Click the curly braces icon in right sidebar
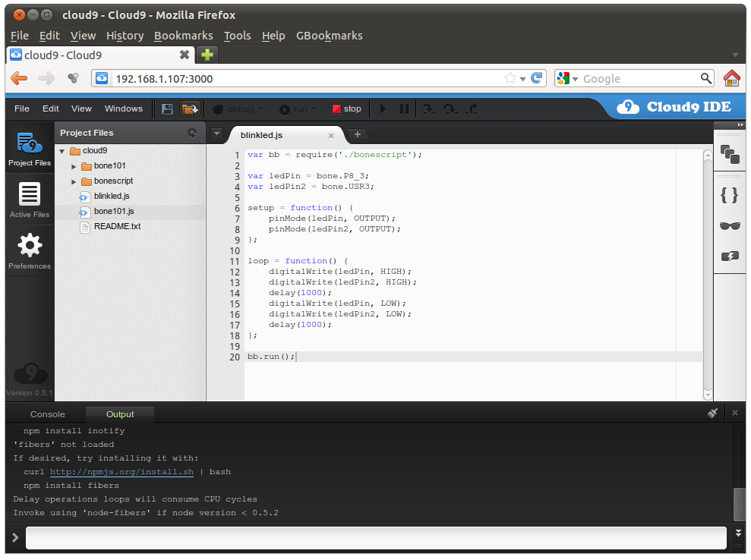751x560 pixels. [730, 195]
